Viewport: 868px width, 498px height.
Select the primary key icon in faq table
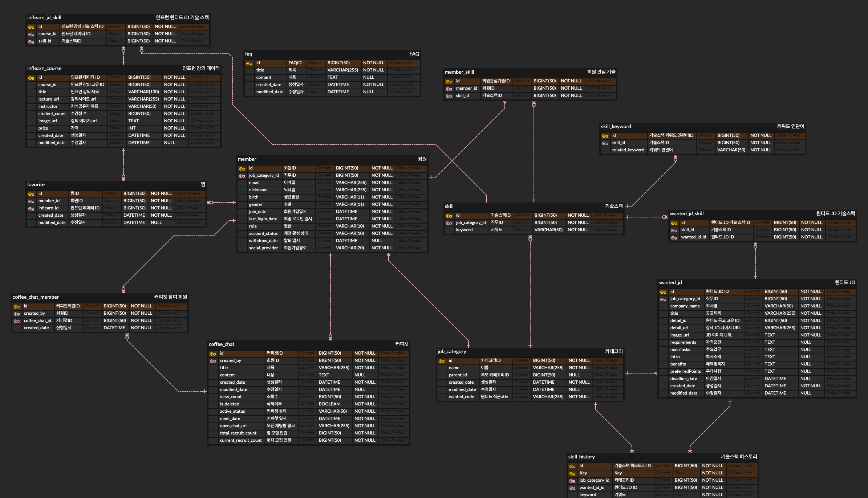pos(249,63)
